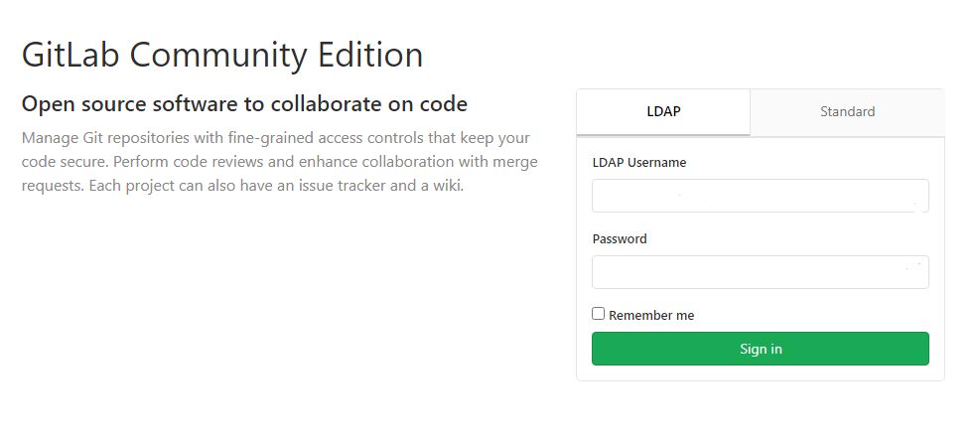Switch to the Standard sign-in tab
980x442 pixels.
847,111
